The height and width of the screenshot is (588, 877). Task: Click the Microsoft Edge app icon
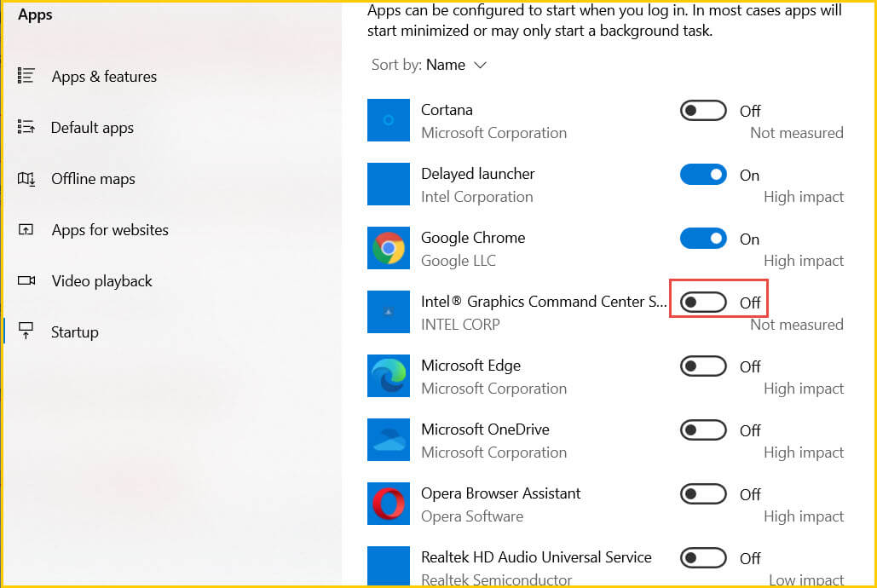pyautogui.click(x=389, y=376)
